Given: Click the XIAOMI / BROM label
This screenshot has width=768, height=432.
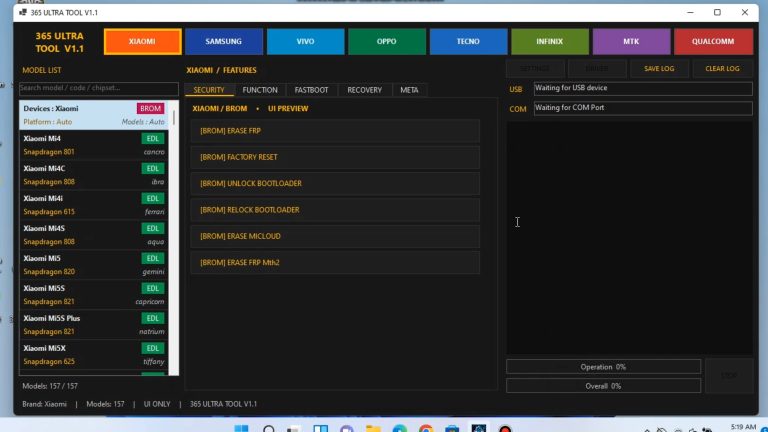Looking at the screenshot, I should 220,109.
